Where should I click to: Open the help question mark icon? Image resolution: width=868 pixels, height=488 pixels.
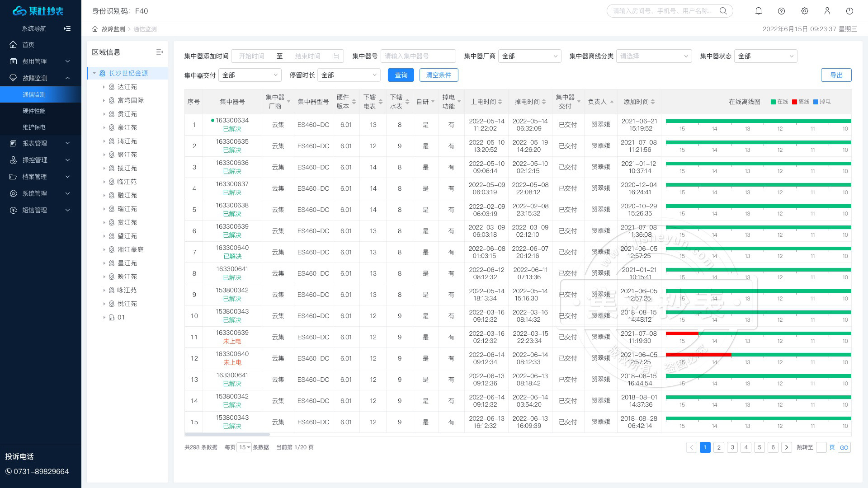click(x=781, y=11)
